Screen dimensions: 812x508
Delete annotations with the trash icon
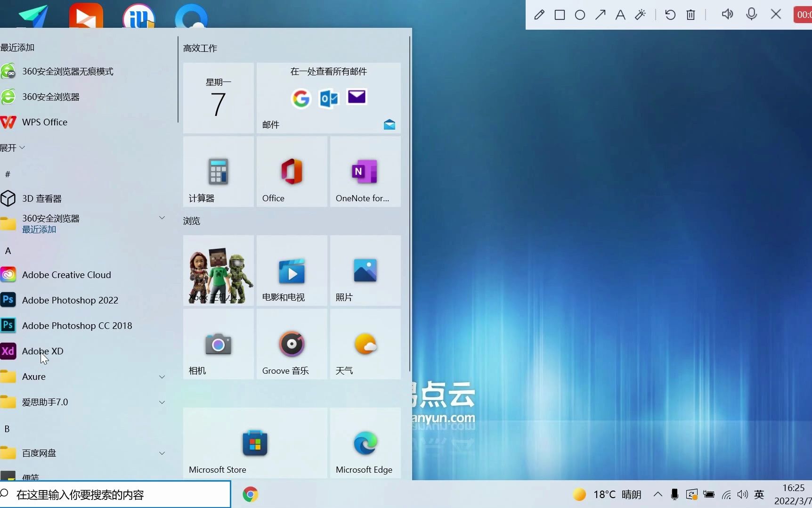coord(690,15)
